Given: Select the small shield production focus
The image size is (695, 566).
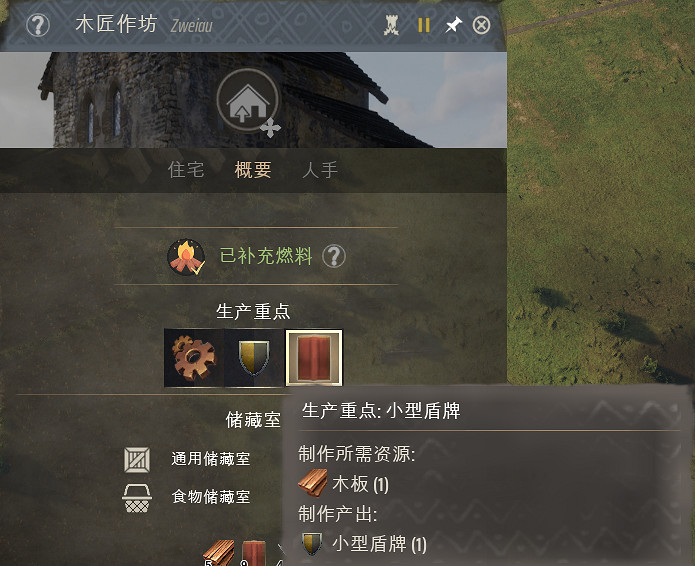Looking at the screenshot, I should click(254, 358).
